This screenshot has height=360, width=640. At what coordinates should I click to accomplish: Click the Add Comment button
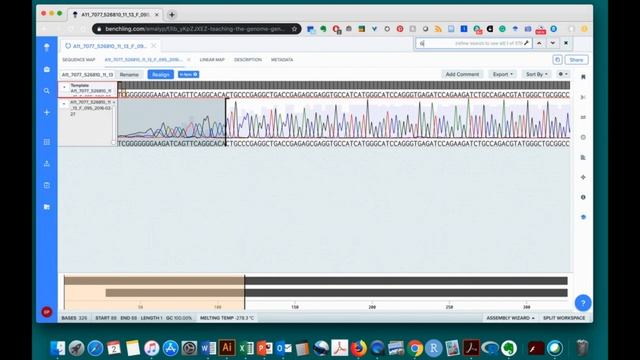tap(462, 74)
